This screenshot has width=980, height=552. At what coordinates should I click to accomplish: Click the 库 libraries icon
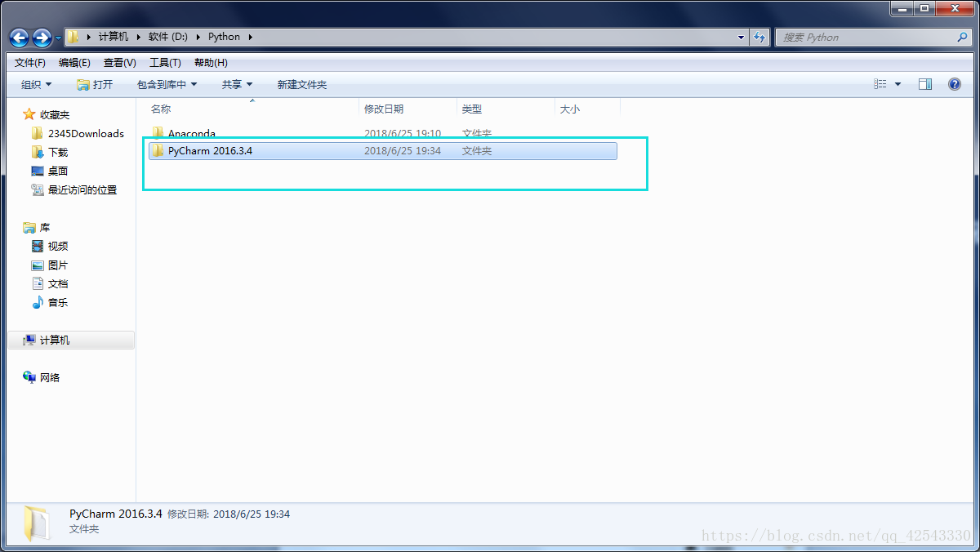point(29,227)
